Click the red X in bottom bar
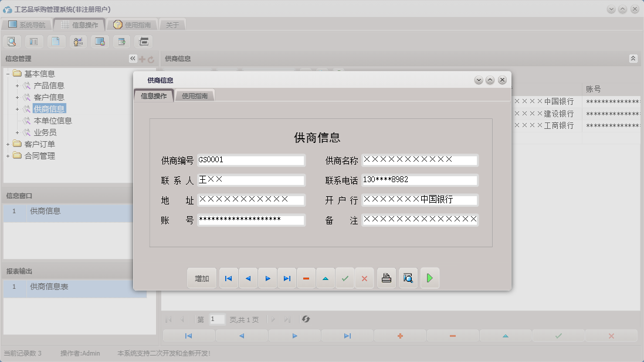The height and width of the screenshot is (362, 644). (611, 336)
